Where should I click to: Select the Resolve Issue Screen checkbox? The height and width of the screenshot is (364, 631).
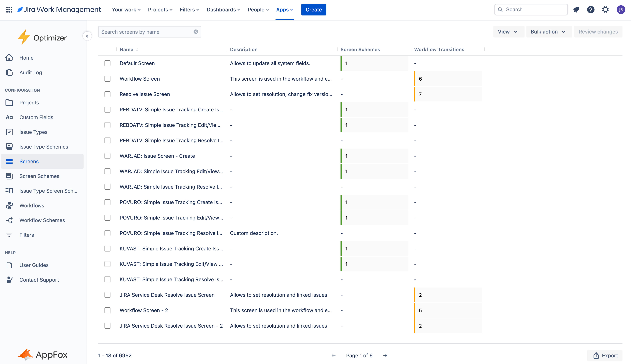(x=107, y=94)
